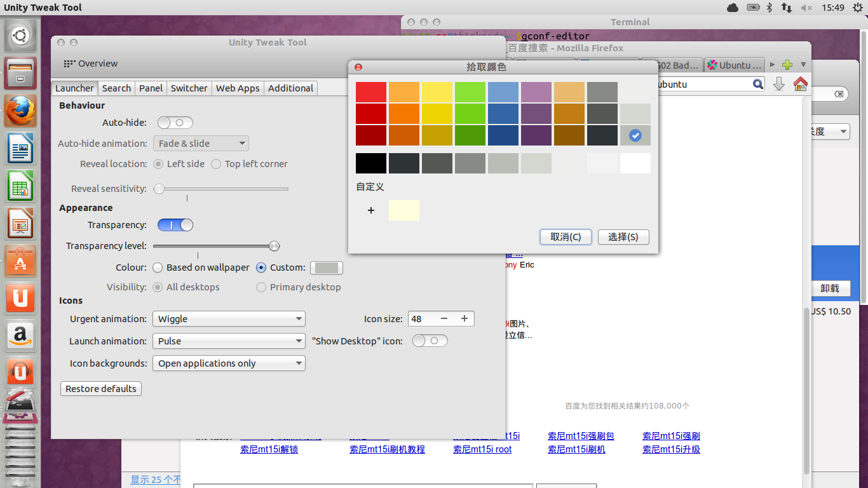Open the Urgent animation Wiggle dropdown
Viewport: 868px width, 488px height.
click(x=229, y=319)
